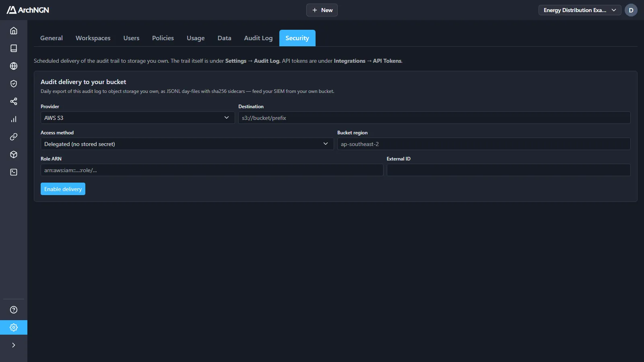Open the book icon in sidebar
644x362 pixels.
pyautogui.click(x=14, y=48)
